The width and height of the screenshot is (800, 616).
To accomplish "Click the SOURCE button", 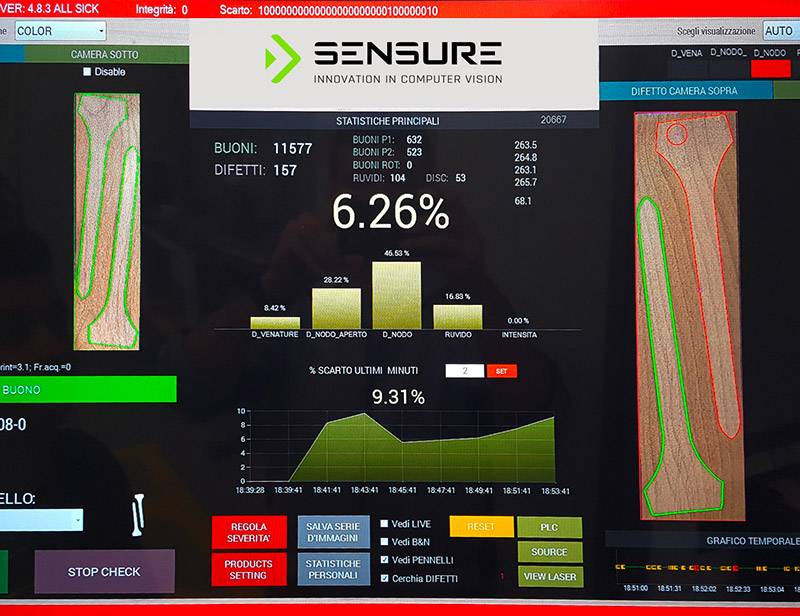I will point(549,552).
